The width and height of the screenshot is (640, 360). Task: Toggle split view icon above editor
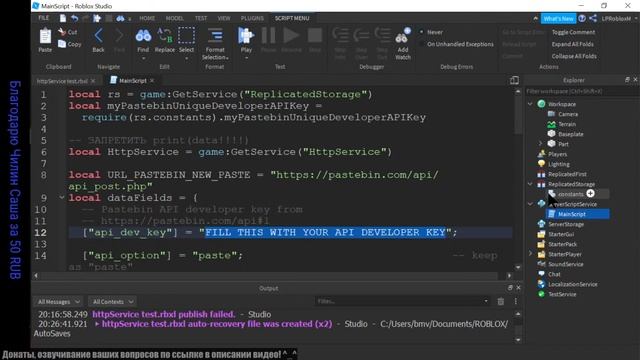point(514,80)
